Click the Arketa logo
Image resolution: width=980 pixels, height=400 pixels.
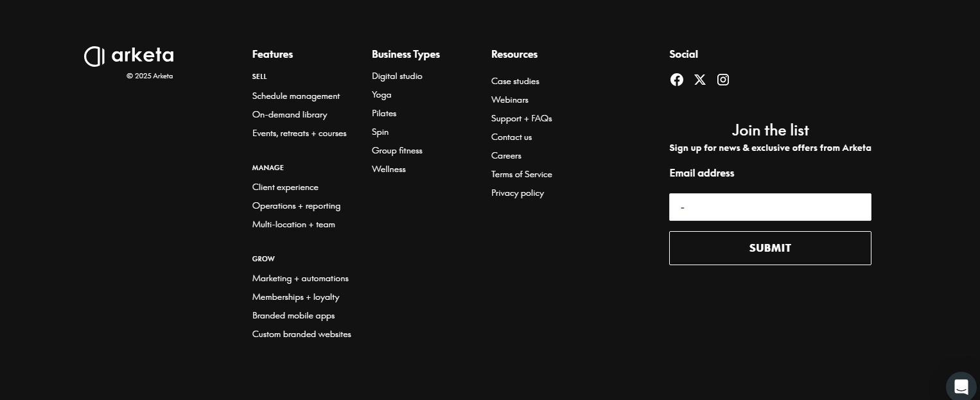128,56
